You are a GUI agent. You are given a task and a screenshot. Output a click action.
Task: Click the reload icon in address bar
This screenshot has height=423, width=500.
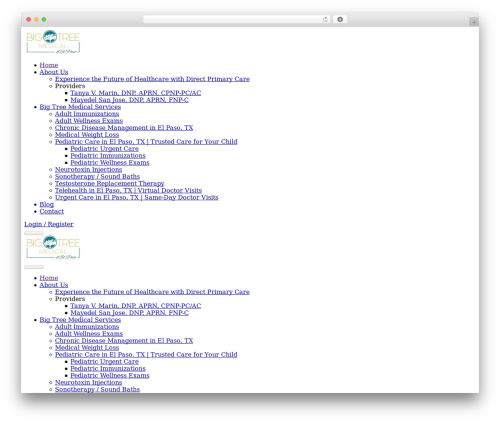(x=325, y=19)
